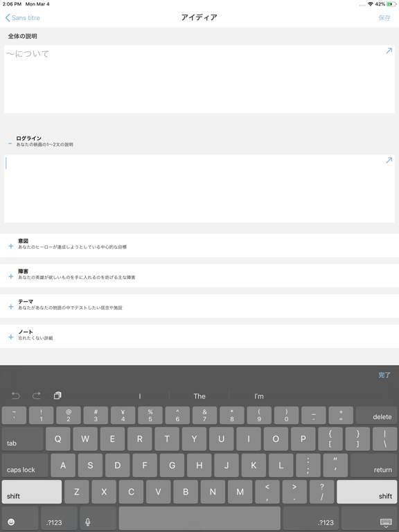Toggle the caps lock key

tap(25, 465)
